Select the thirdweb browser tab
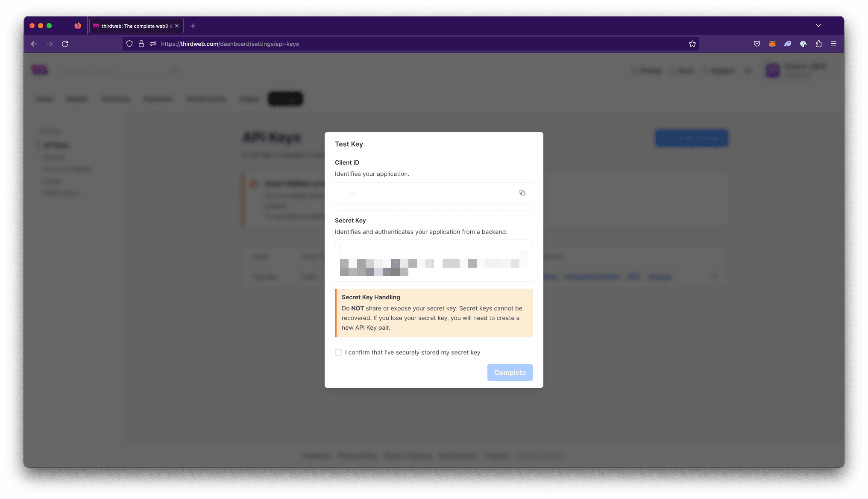Viewport: 868px width, 499px height. tap(132, 26)
